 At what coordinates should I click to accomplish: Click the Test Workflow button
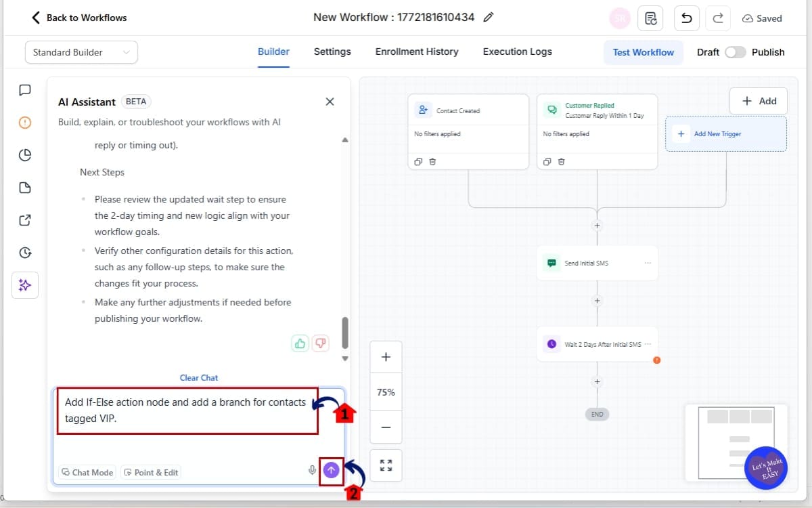tap(643, 52)
